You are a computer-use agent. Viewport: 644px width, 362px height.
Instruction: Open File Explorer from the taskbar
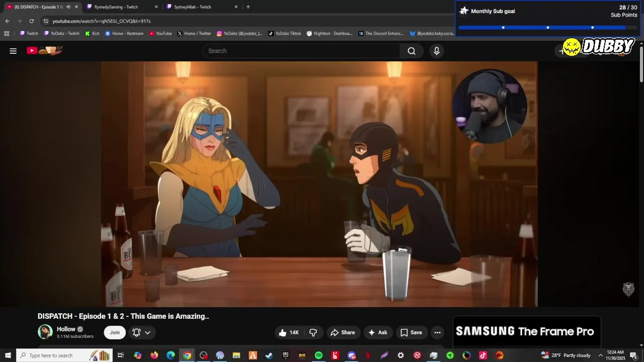click(236, 355)
